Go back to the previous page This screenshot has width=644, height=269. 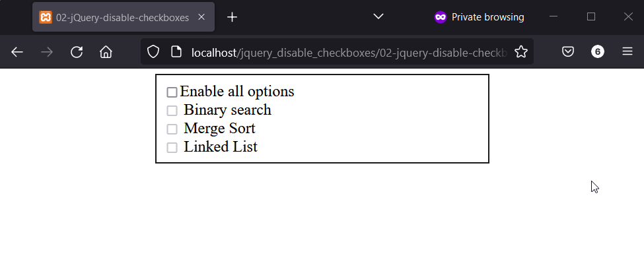17,52
